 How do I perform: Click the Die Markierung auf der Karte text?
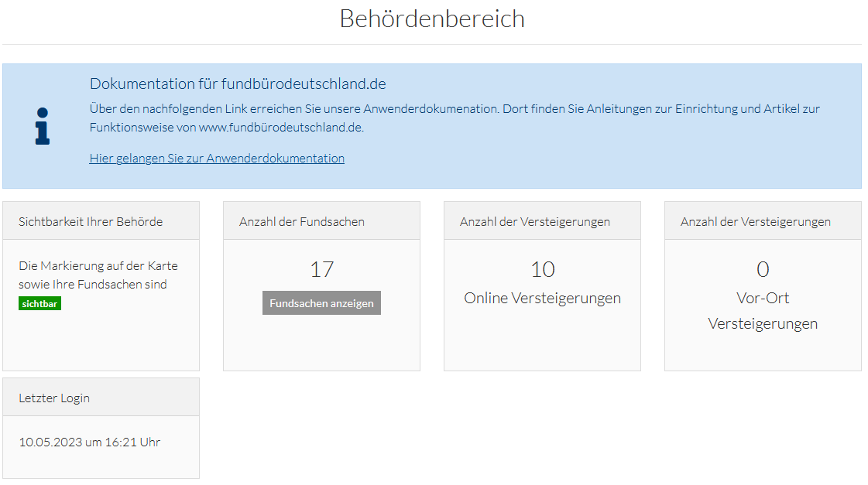pyautogui.click(x=98, y=266)
